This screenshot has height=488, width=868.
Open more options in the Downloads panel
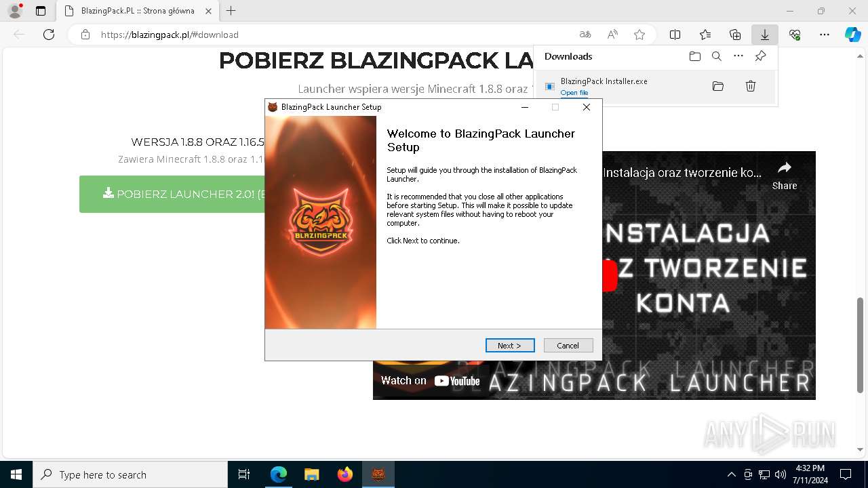tap(738, 56)
